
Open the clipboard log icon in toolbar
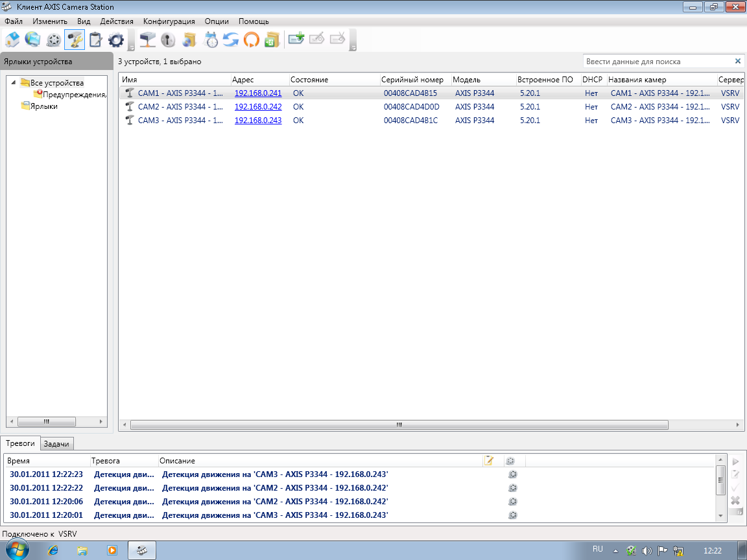[95, 40]
